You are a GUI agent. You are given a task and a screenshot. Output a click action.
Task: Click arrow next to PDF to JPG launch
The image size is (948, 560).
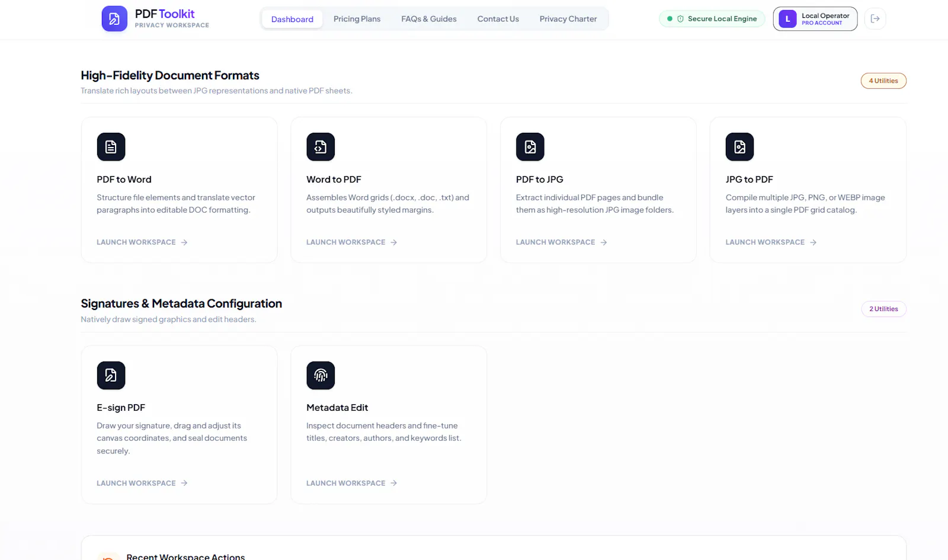(604, 242)
